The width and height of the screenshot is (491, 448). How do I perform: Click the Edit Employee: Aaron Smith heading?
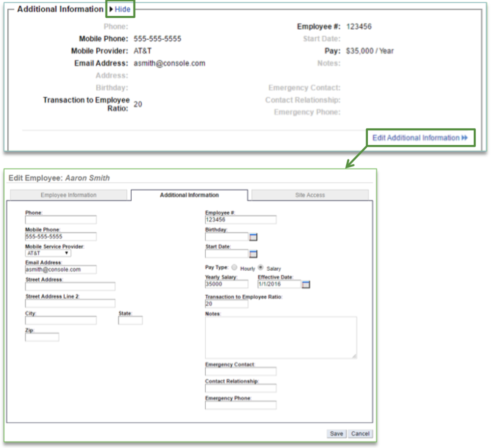pos(59,178)
